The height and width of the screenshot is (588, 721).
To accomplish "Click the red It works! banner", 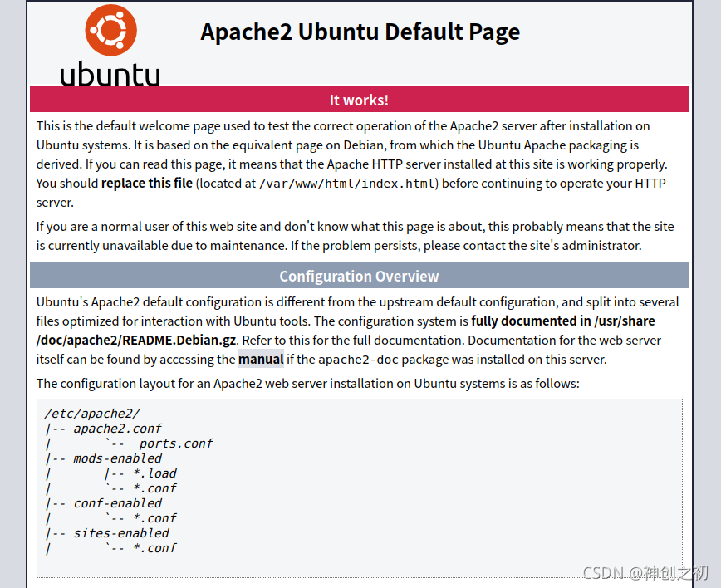I will [359, 100].
